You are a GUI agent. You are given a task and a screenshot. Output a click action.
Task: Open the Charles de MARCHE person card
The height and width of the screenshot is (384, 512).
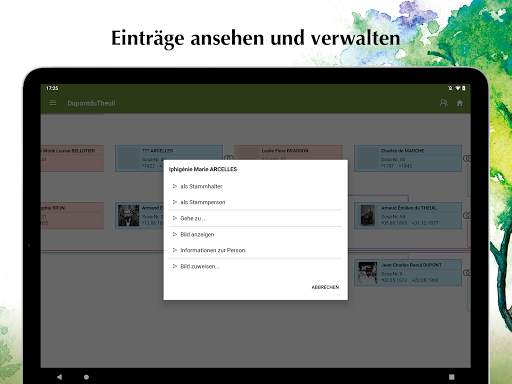tap(408, 158)
